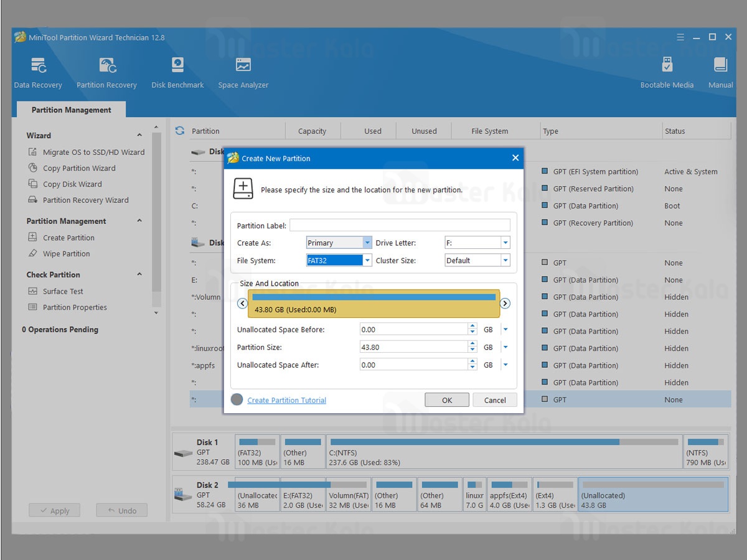Select the E:(FAT32) 2.0 GB block
747x560 pixels.
(x=303, y=495)
